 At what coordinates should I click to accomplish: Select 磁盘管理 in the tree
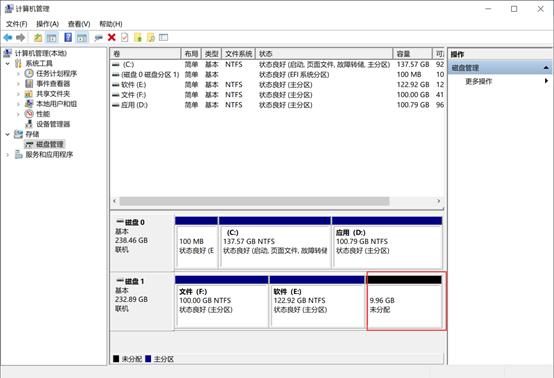[x=50, y=144]
